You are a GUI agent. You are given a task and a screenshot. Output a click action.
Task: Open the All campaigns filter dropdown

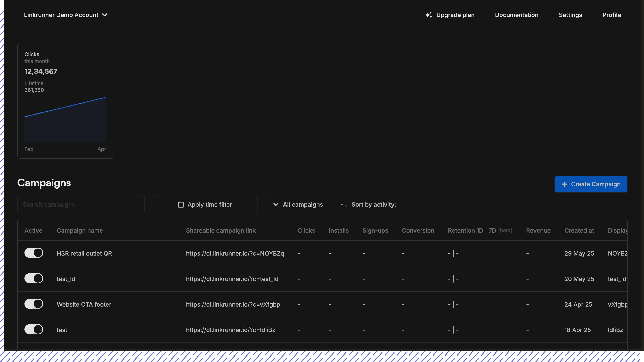coord(297,205)
